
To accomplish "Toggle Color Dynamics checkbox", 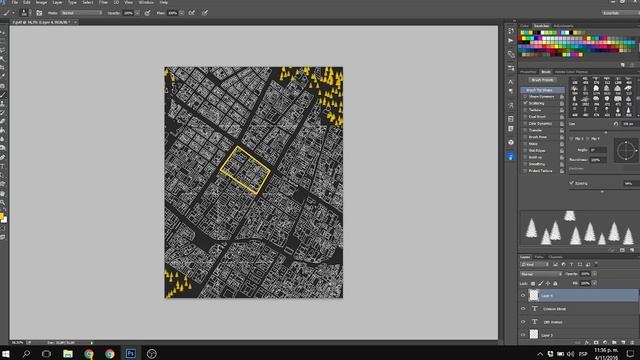I will [525, 124].
